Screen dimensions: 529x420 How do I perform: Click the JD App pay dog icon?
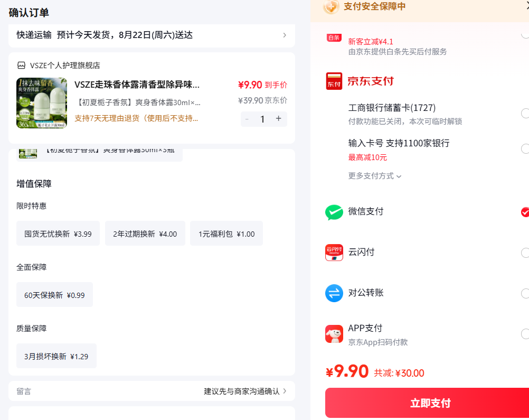pos(334,334)
